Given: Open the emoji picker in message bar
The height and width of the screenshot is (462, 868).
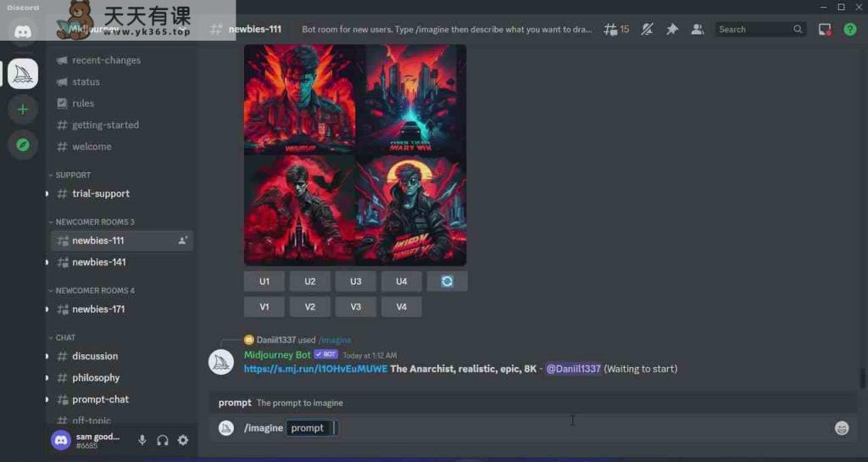Looking at the screenshot, I should pos(842,428).
